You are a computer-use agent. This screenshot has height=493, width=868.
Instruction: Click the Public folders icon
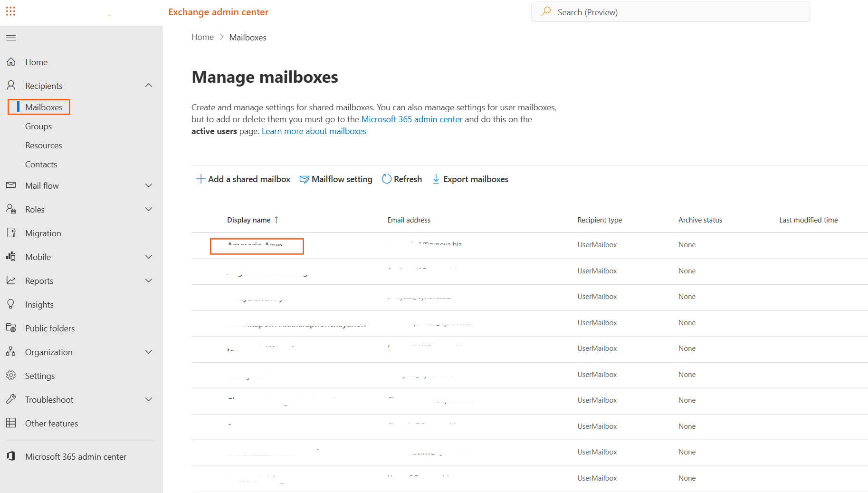pos(11,328)
